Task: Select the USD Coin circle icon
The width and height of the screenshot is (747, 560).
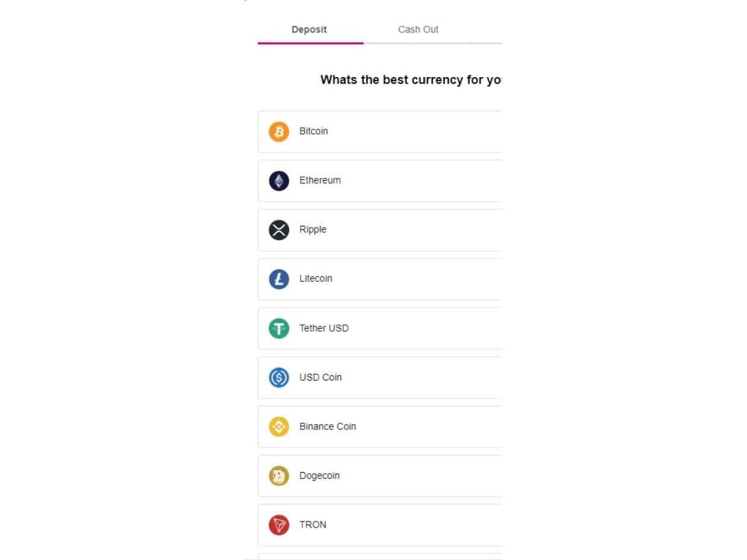Action: [x=278, y=377]
